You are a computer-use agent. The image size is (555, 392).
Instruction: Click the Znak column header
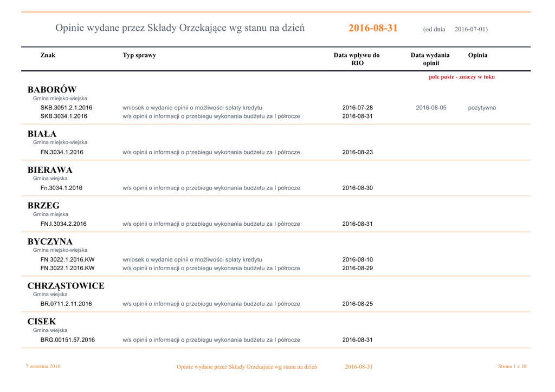pos(48,55)
